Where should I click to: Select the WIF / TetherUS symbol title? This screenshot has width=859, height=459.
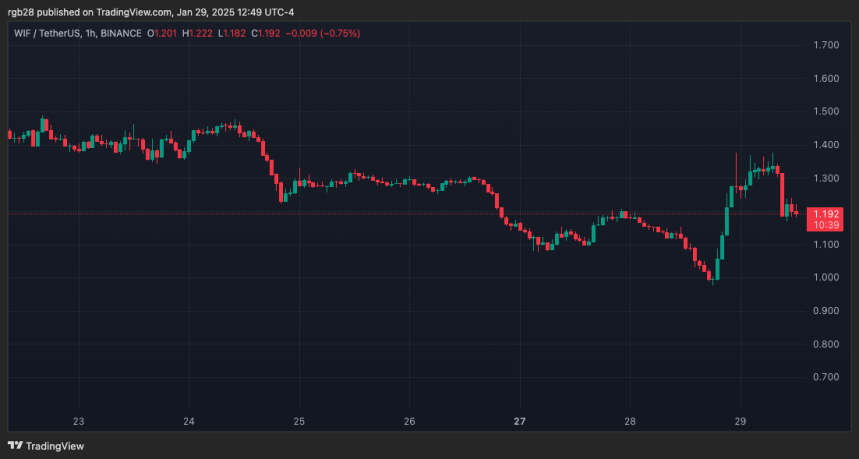pyautogui.click(x=45, y=33)
